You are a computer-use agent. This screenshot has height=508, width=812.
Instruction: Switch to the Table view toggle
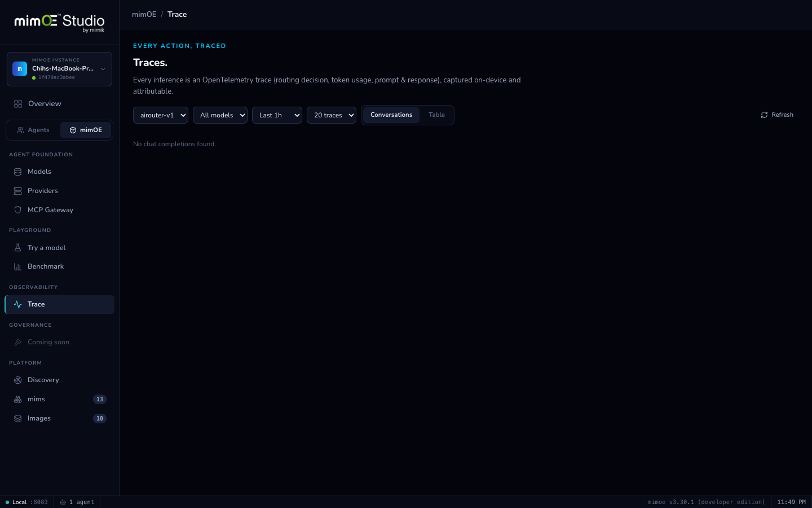pos(436,115)
